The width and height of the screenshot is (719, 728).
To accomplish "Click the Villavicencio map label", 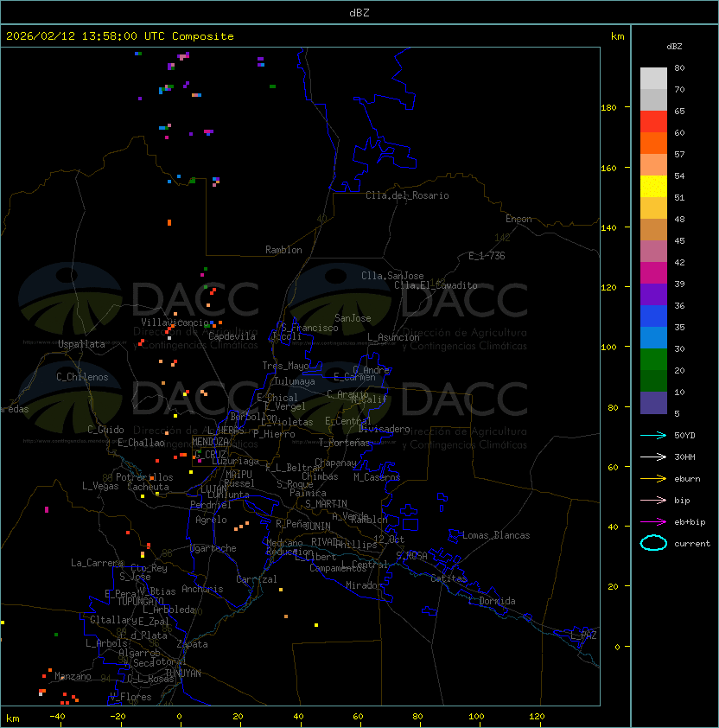I will tap(176, 322).
